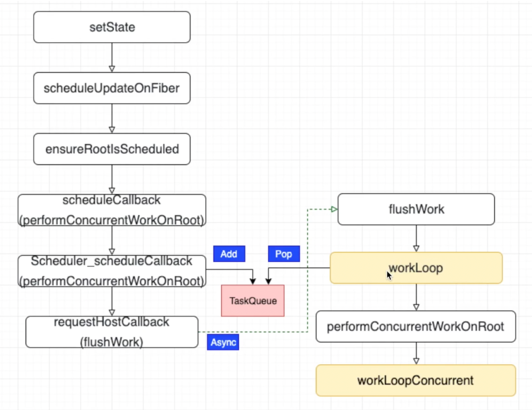This screenshot has height=410, width=532.
Task: Select the Scheduler_scheduleCallback node
Action: pyautogui.click(x=112, y=271)
